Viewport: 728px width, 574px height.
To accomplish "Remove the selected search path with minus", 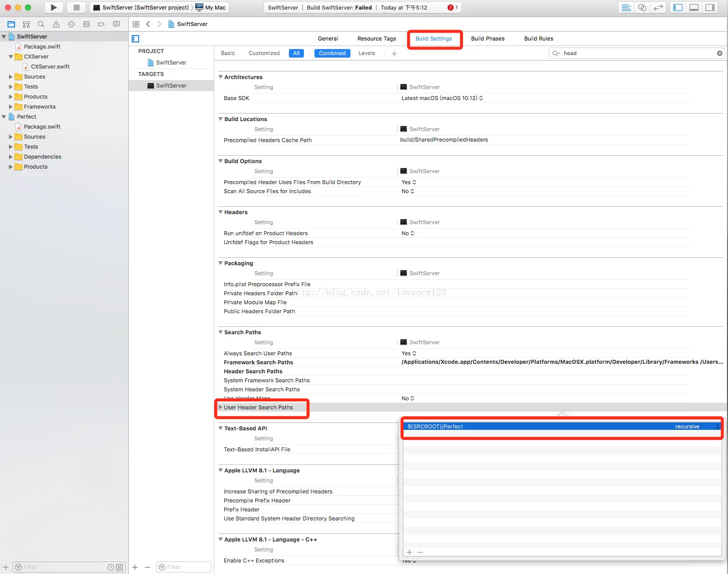I will coord(420,552).
